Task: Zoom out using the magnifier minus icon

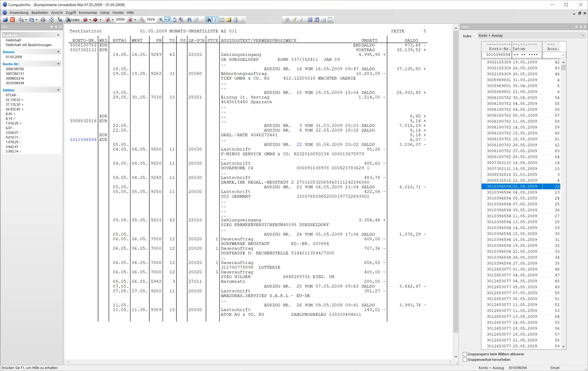Action: (x=142, y=20)
